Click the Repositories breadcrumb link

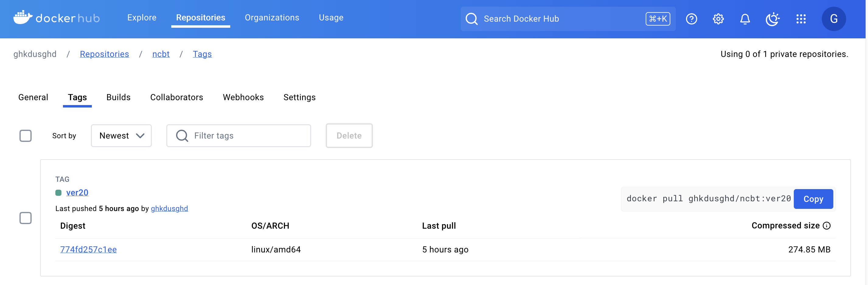pyautogui.click(x=104, y=54)
